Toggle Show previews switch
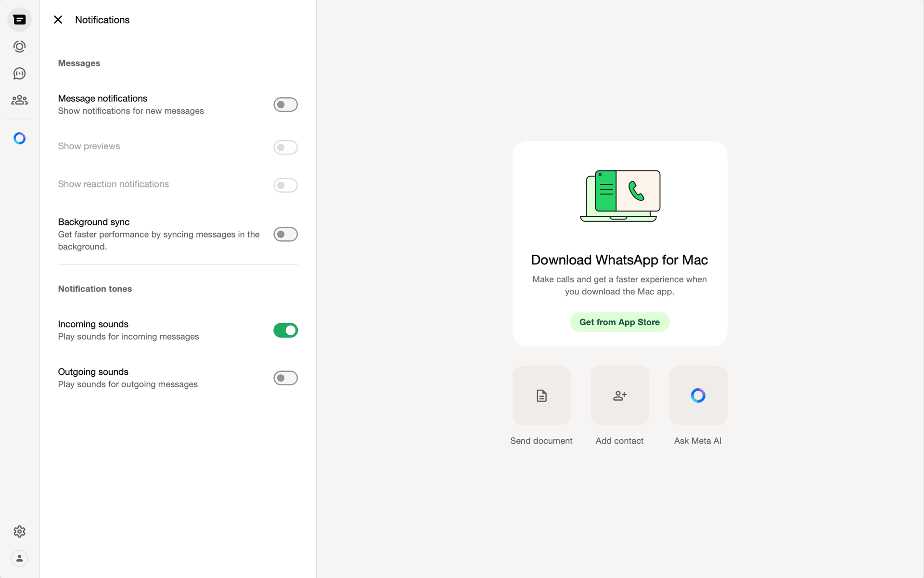This screenshot has height=578, width=924. [285, 147]
